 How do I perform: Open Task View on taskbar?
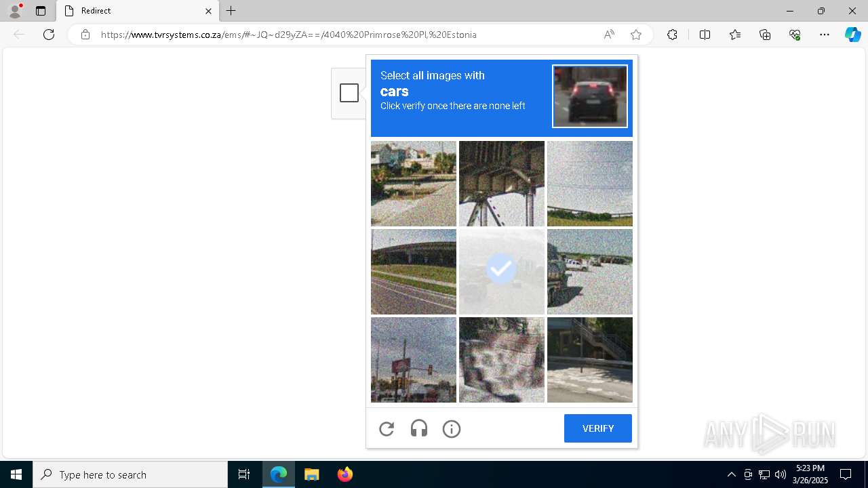244,474
